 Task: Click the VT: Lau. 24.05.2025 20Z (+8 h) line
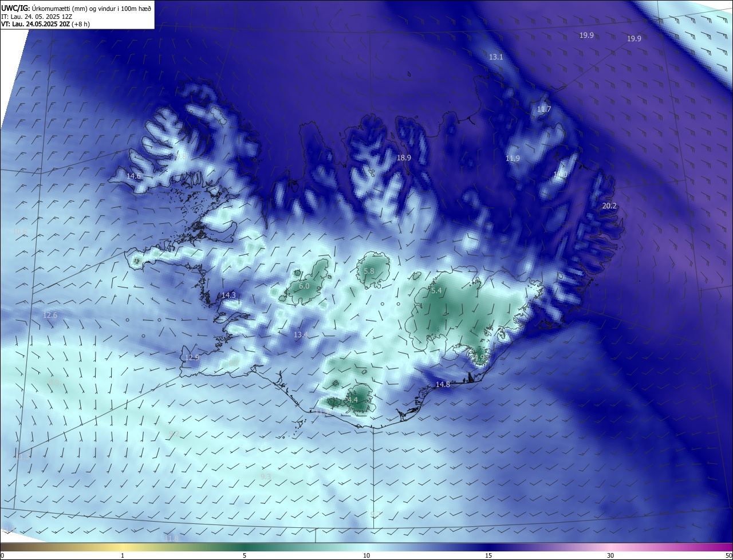click(45, 24)
